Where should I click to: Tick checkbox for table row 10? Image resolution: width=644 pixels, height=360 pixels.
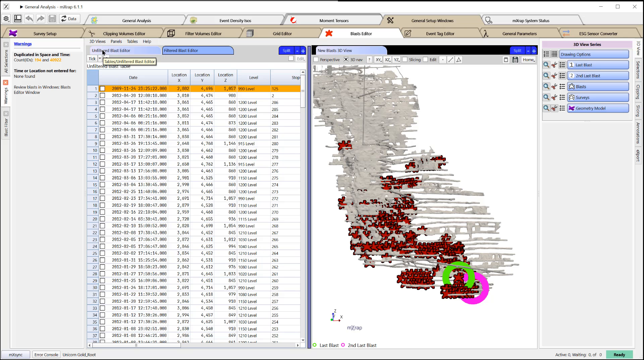point(102,151)
